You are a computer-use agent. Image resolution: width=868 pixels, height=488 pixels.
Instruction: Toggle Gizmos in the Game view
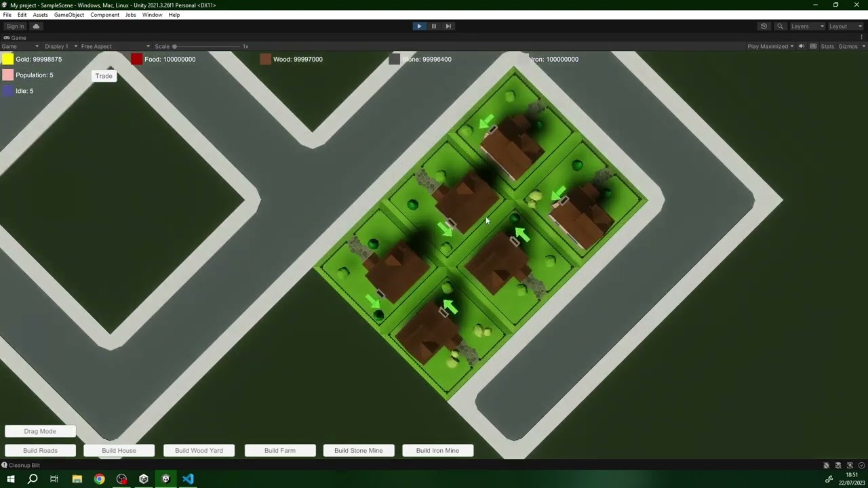pos(848,46)
